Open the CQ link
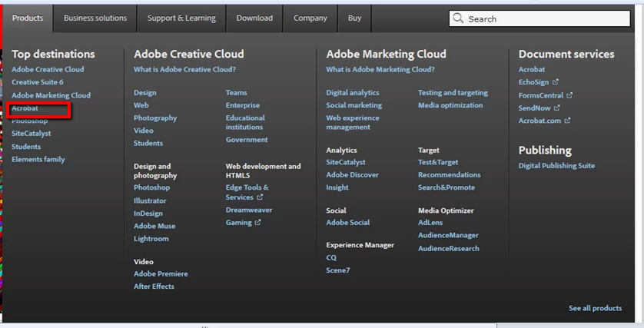This screenshot has width=644, height=328. click(331, 258)
